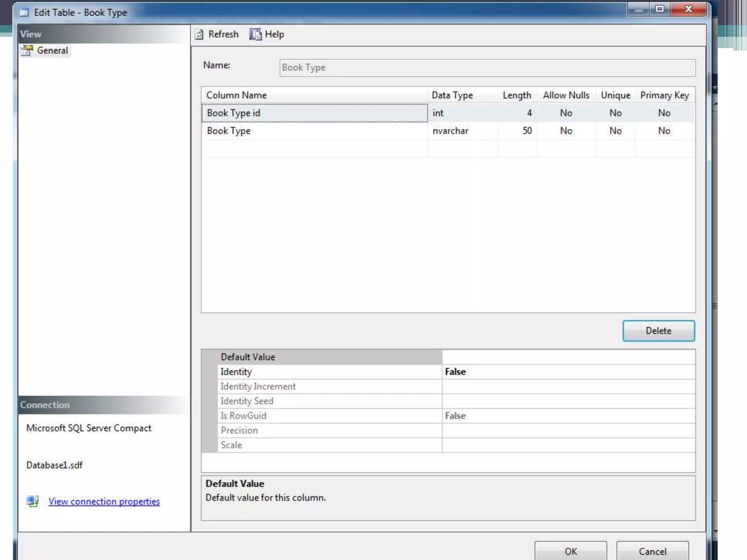
Task: Confirm changes with the OK button
Action: point(570,551)
